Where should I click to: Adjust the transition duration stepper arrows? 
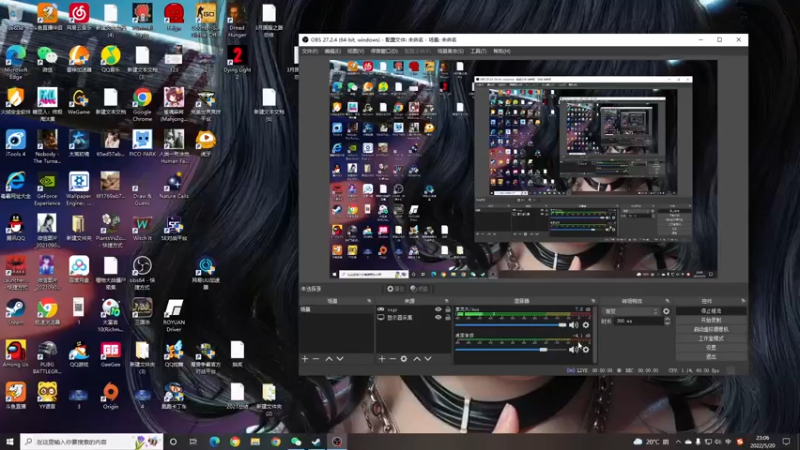pyautogui.click(x=667, y=321)
